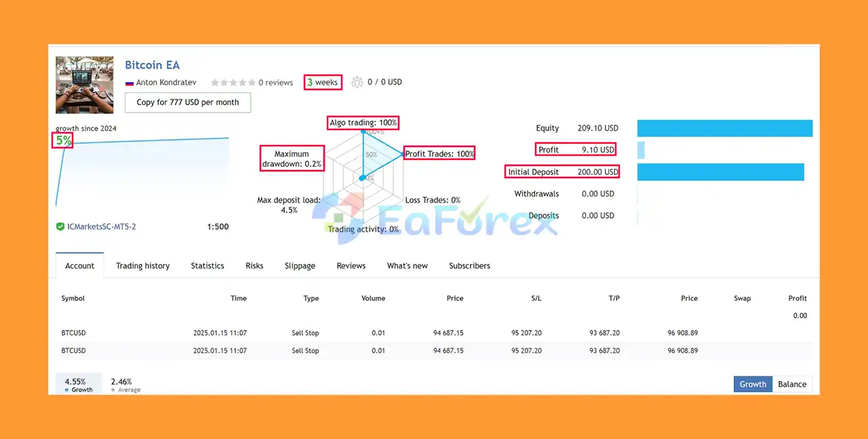The width and height of the screenshot is (868, 439).
Task: Click the Equity blue bar
Action: 725,128
